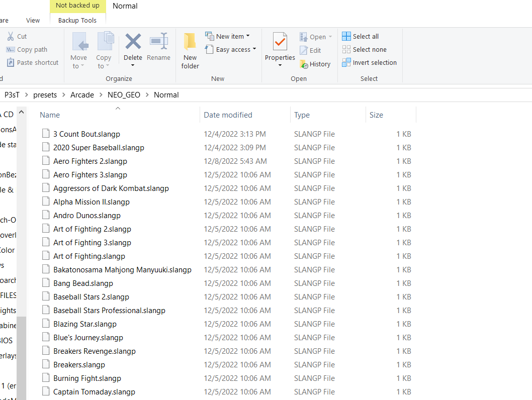Select Art of Fighting.slangp file
The width and height of the screenshot is (532, 400).
tap(89, 256)
